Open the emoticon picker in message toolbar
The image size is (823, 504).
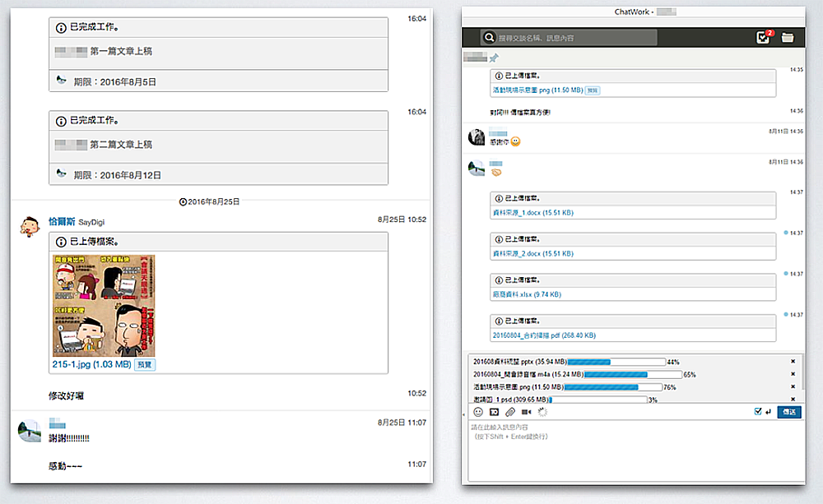pos(478,412)
